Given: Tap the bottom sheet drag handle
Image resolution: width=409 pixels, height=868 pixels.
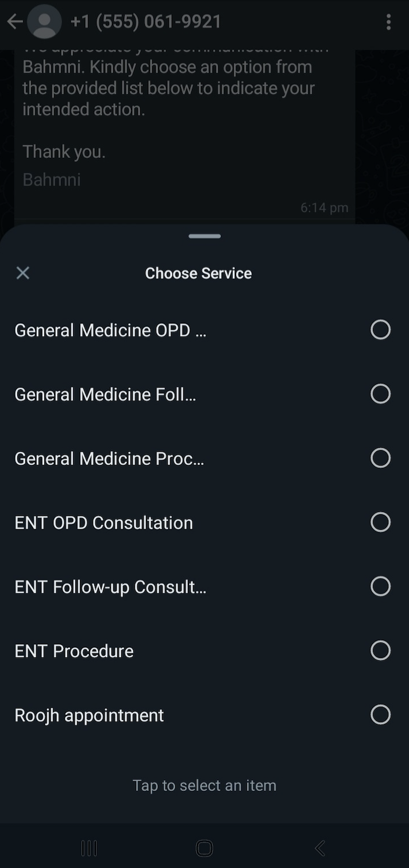Looking at the screenshot, I should pyautogui.click(x=204, y=236).
